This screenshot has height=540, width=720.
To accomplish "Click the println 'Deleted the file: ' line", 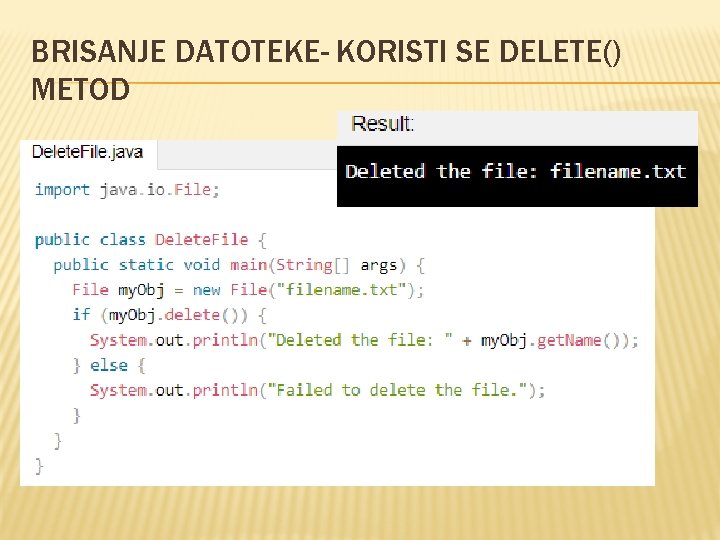I will (x=364, y=340).
